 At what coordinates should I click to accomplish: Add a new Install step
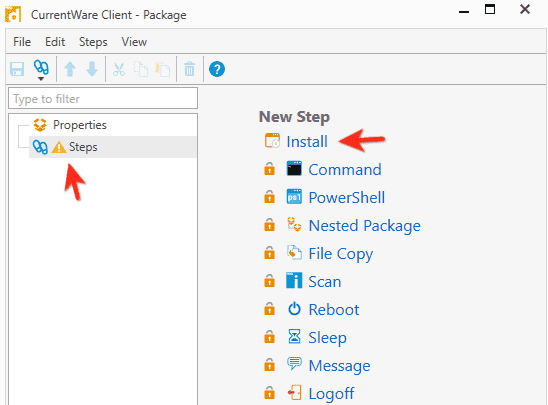307,142
